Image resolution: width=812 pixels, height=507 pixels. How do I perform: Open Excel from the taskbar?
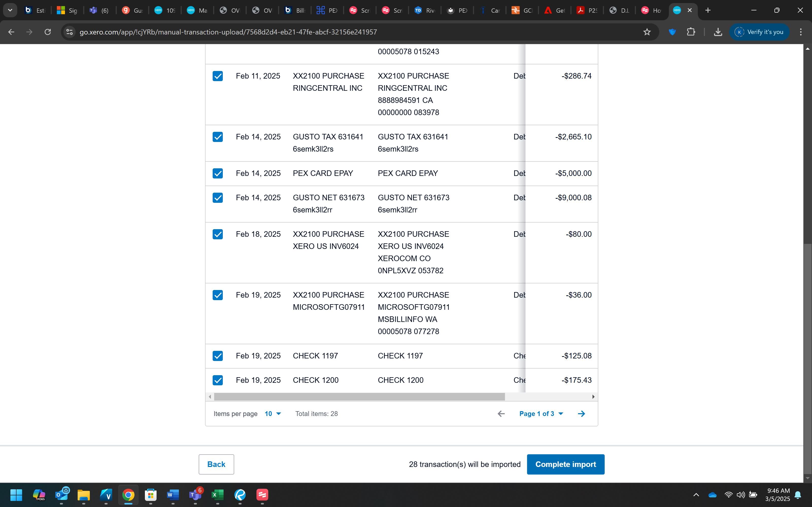[x=217, y=495]
